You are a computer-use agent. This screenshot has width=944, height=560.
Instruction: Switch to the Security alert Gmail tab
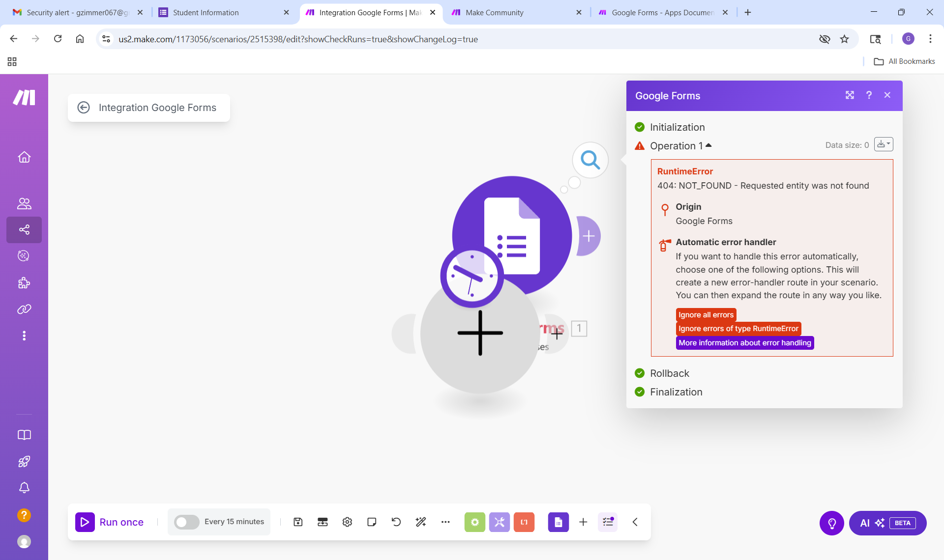click(78, 13)
